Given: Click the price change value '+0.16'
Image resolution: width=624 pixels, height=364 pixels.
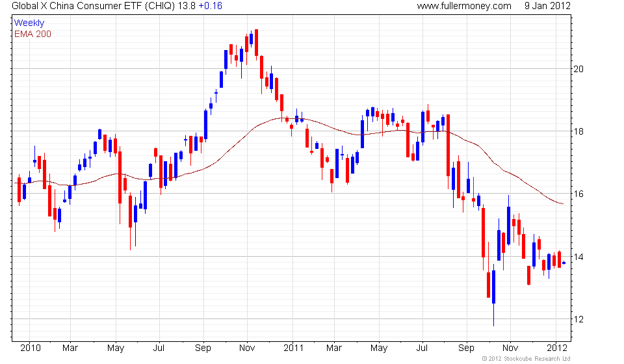Looking at the screenshot, I should [210, 6].
